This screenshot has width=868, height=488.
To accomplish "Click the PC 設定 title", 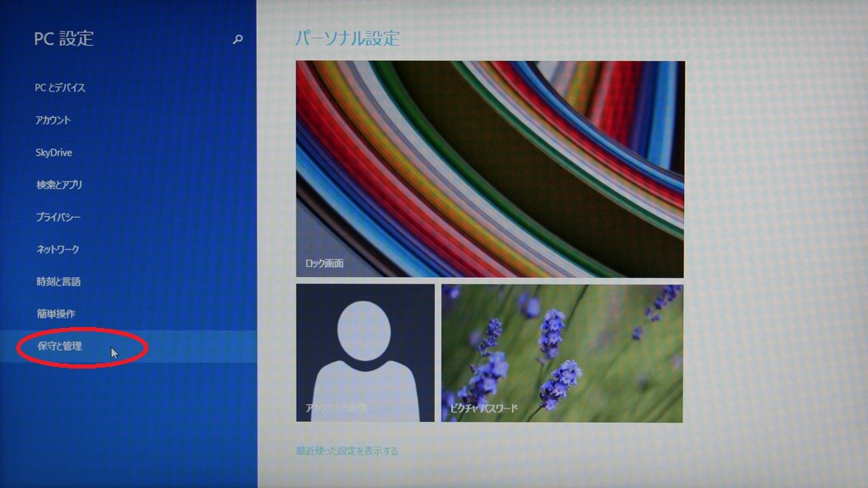I will (x=64, y=39).
